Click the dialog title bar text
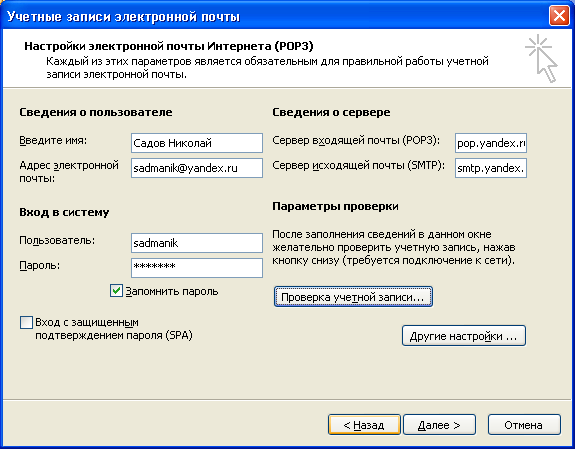This screenshot has height=449, width=575. (124, 17)
